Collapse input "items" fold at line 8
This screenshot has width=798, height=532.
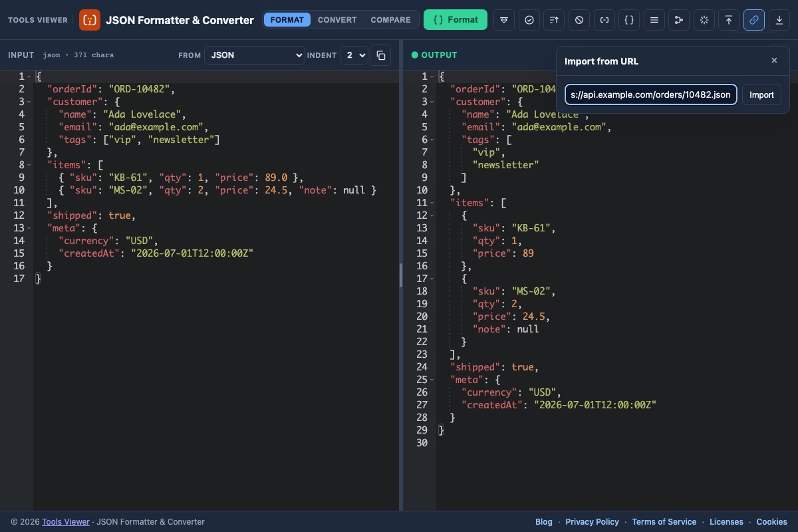coord(29,165)
